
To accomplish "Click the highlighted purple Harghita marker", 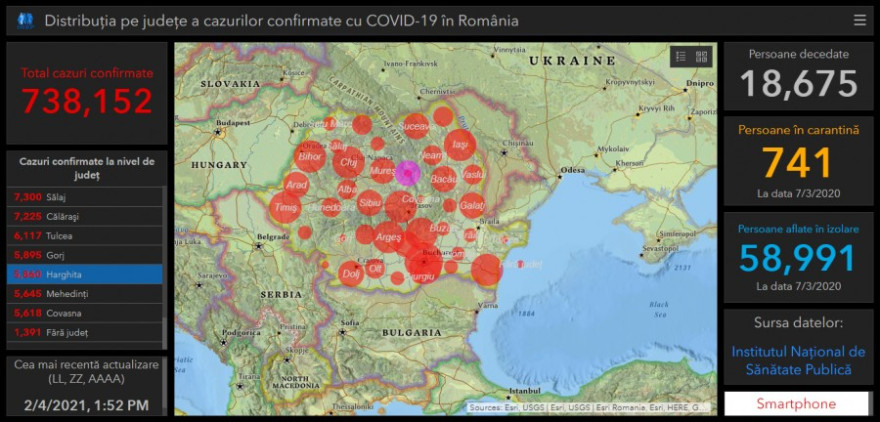I will [x=407, y=173].
